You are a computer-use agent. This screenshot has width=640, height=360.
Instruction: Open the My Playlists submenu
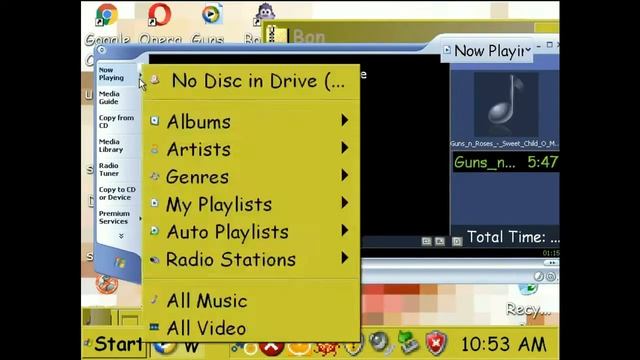point(251,204)
